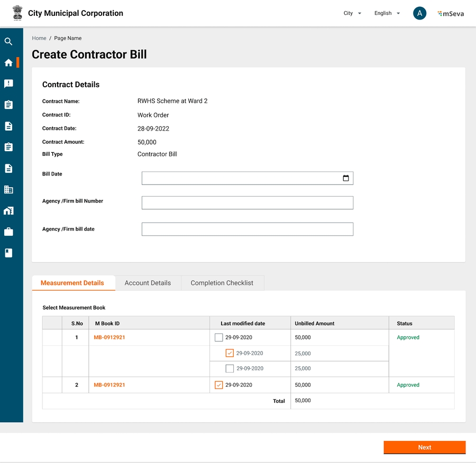Click the office building icon in sidebar
This screenshot has height=463, width=476.
pyautogui.click(x=8, y=190)
